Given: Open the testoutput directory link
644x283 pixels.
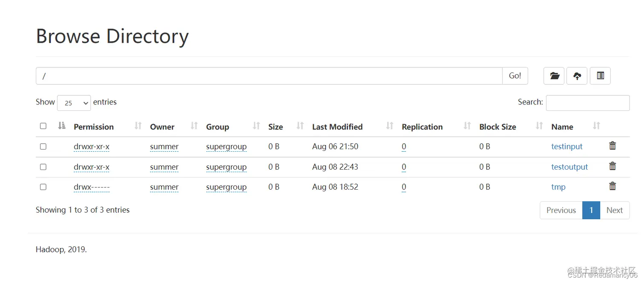Looking at the screenshot, I should point(569,167).
